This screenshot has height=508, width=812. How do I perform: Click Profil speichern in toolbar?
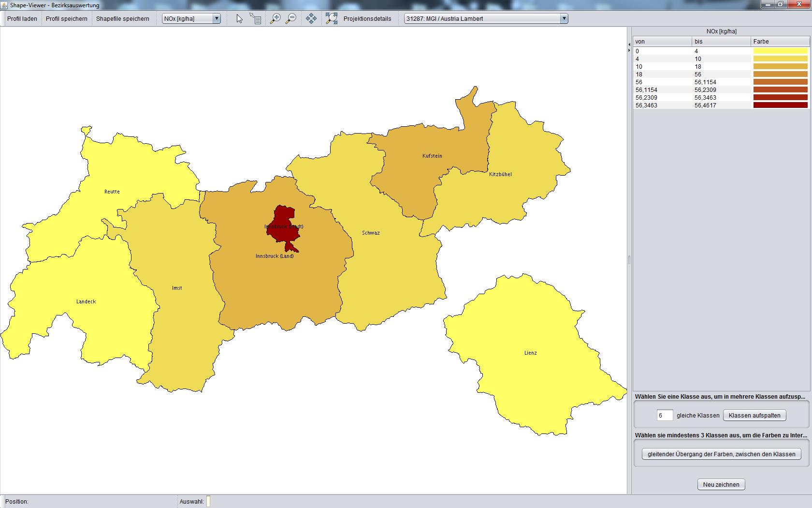(x=67, y=19)
